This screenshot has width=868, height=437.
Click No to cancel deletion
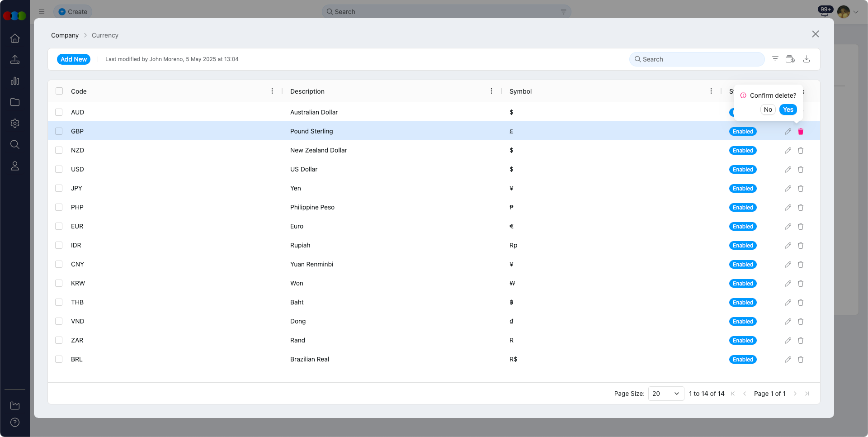click(x=768, y=109)
